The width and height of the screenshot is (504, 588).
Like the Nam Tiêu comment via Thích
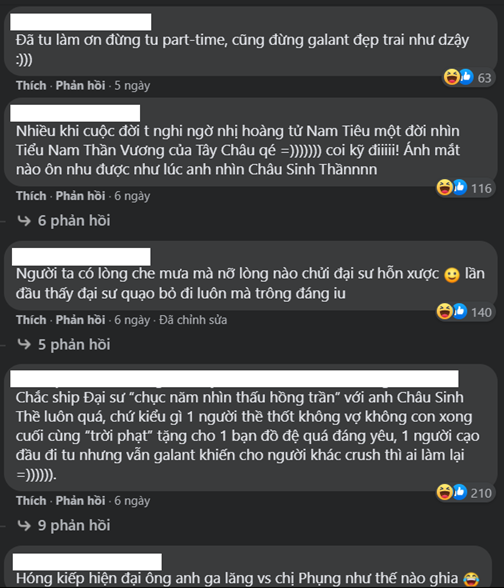tap(31, 196)
